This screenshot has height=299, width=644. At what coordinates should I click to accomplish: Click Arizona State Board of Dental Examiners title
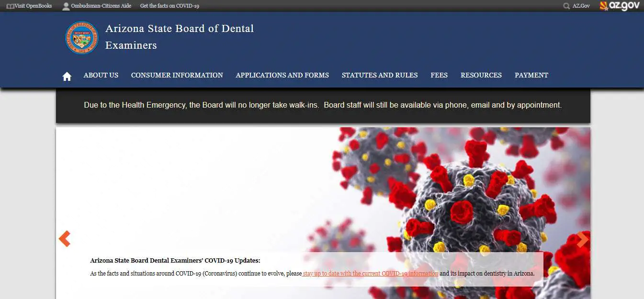click(x=179, y=37)
